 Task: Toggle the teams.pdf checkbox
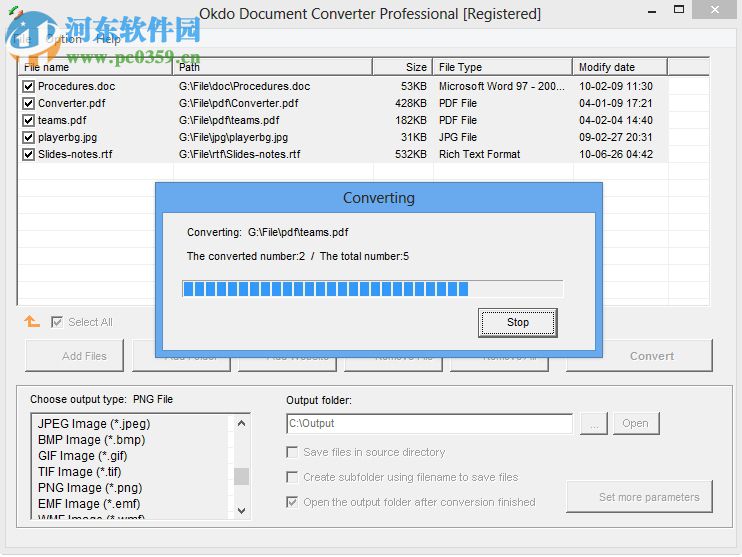tap(28, 120)
